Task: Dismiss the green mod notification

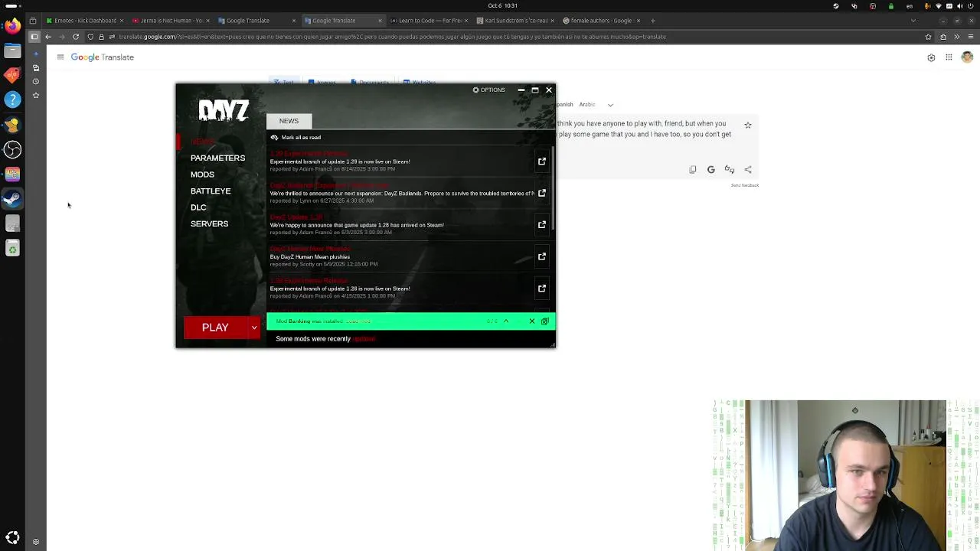Action: point(532,321)
